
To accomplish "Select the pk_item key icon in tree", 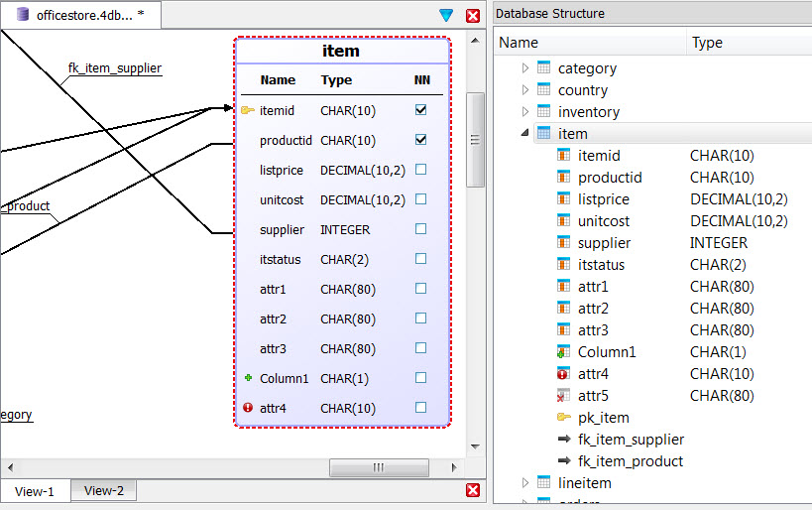I will pyautogui.click(x=563, y=418).
